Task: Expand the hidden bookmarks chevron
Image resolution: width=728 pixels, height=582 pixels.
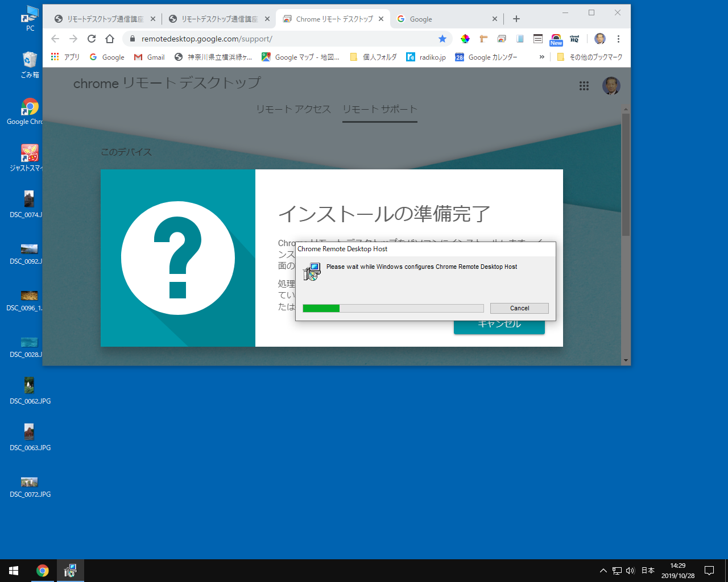Action: (541, 57)
